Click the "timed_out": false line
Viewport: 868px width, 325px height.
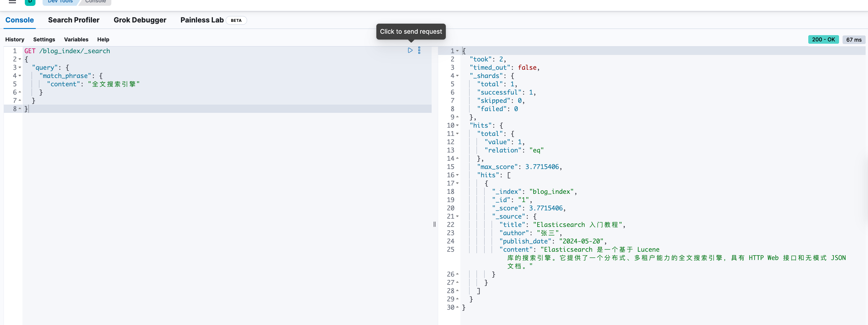[504, 67]
